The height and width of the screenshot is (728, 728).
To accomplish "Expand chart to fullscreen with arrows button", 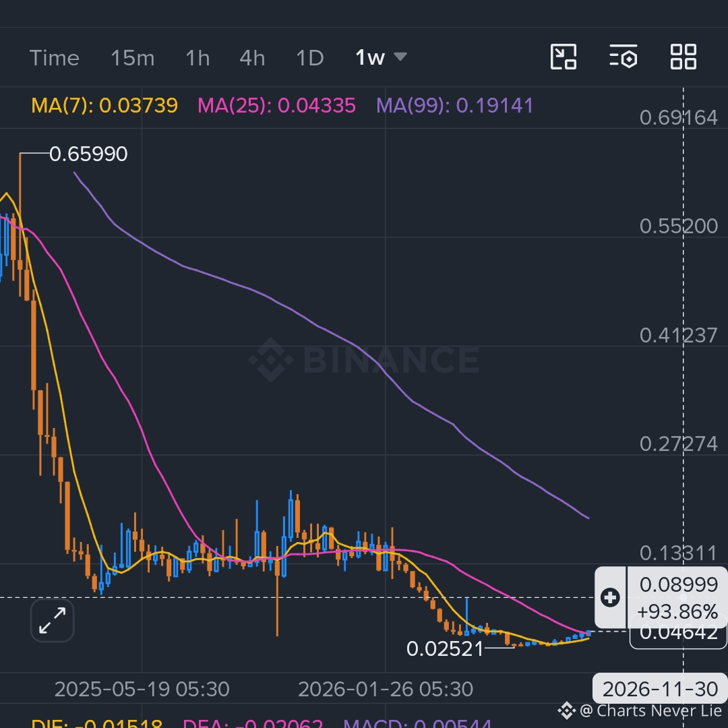I will coord(52,621).
